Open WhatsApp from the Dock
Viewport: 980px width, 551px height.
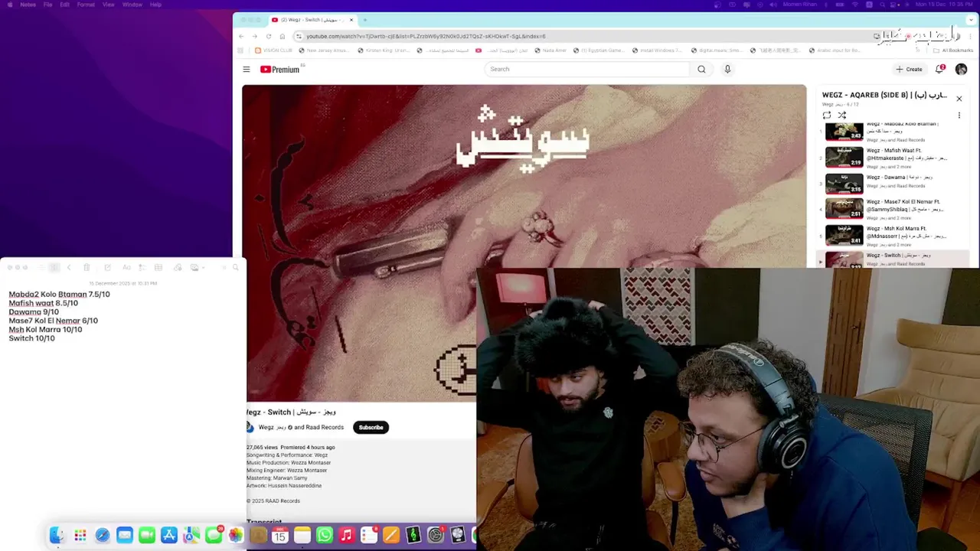tap(325, 535)
